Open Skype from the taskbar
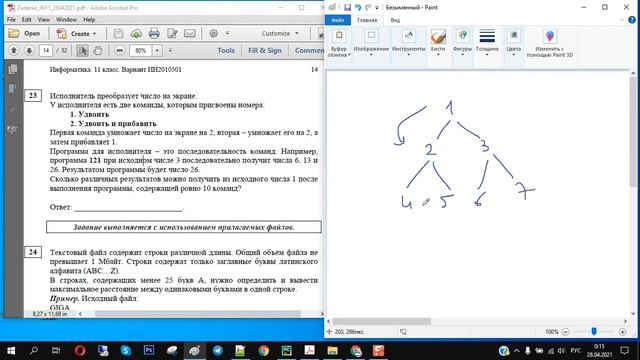This screenshot has height=360, width=640. (x=126, y=351)
